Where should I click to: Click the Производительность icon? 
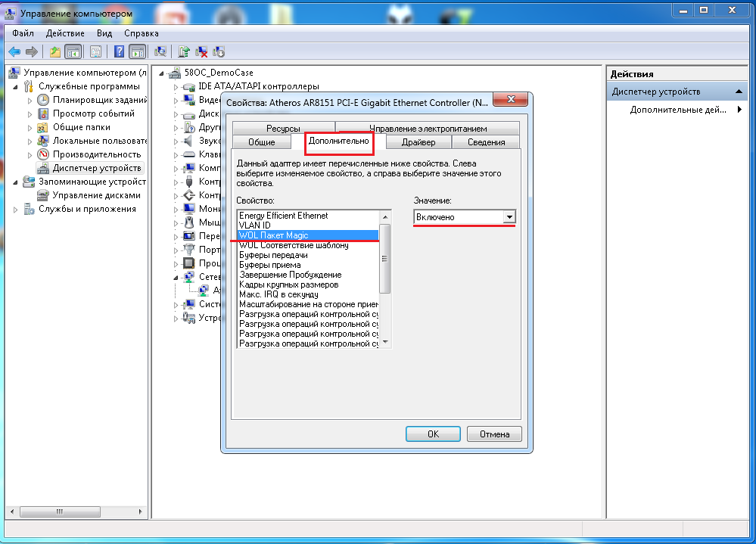click(43, 154)
